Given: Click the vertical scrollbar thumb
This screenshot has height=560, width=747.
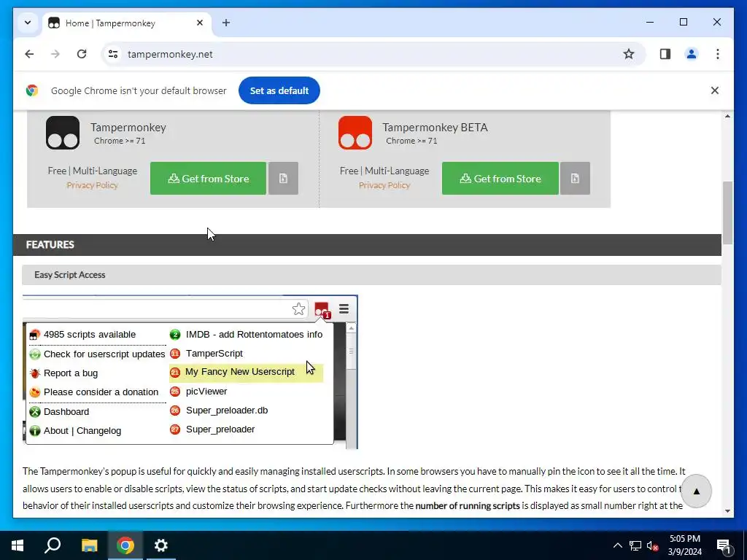Looking at the screenshot, I should pos(727,212).
